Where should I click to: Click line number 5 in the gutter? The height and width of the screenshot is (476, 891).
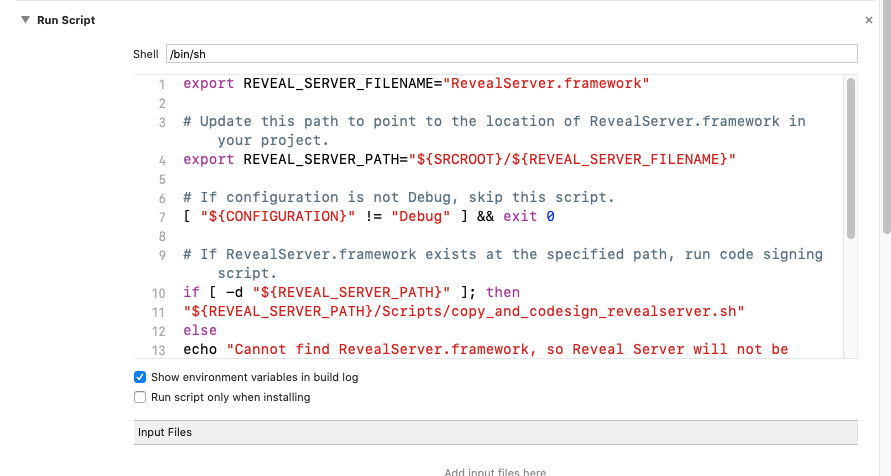[162, 179]
